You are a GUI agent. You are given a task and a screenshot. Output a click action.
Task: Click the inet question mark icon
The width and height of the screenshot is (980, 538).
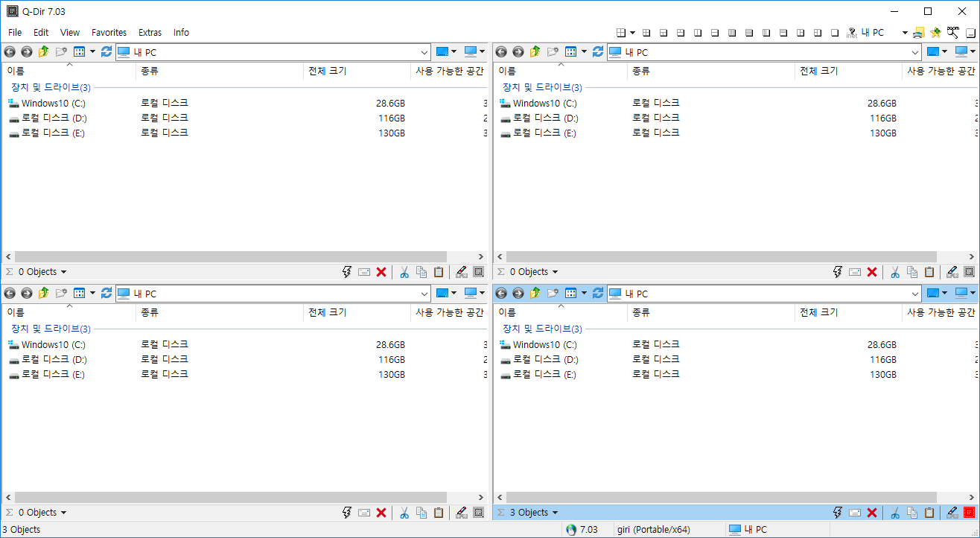click(852, 33)
